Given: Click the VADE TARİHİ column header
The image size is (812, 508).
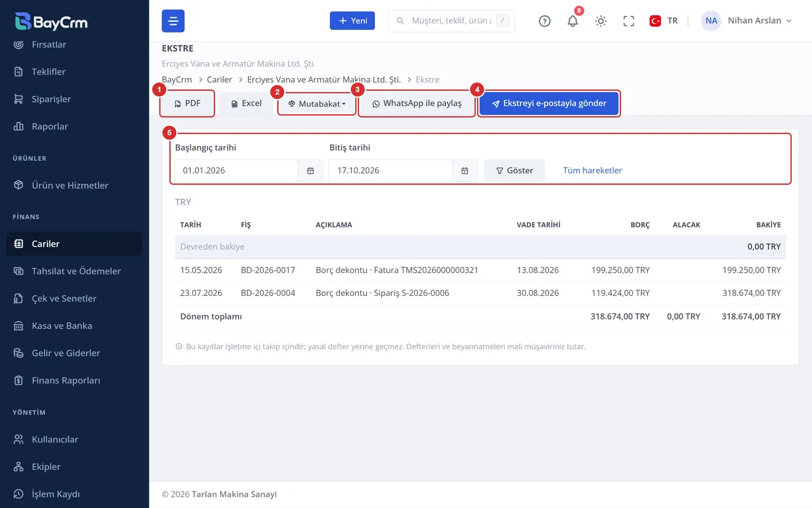Looking at the screenshot, I should coord(539,225).
